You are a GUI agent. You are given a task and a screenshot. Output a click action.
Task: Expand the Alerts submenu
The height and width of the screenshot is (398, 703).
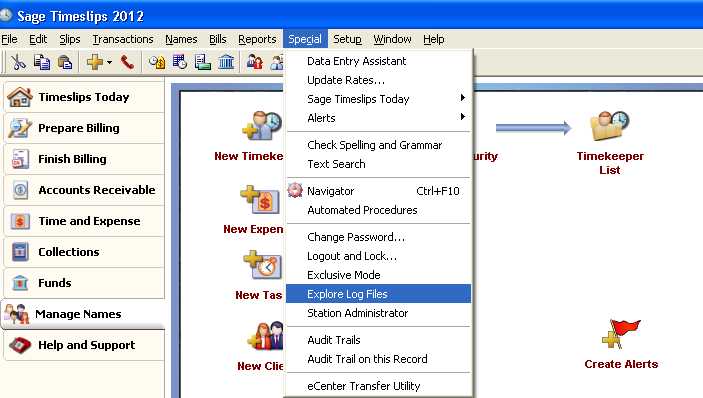378,118
